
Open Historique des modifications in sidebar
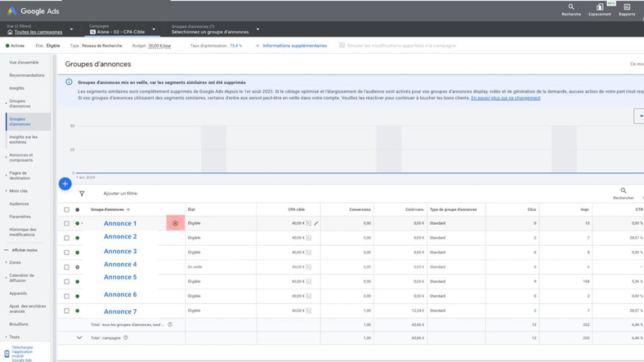23,232
